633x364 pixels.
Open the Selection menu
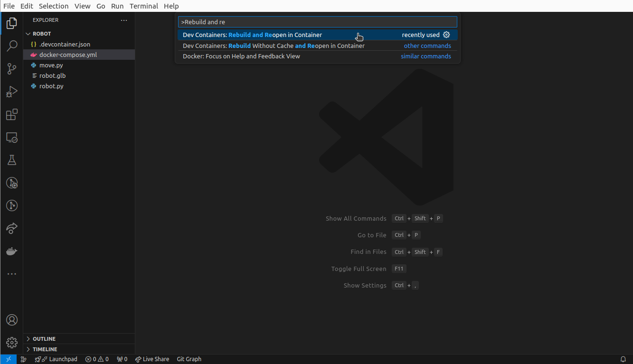tap(54, 6)
